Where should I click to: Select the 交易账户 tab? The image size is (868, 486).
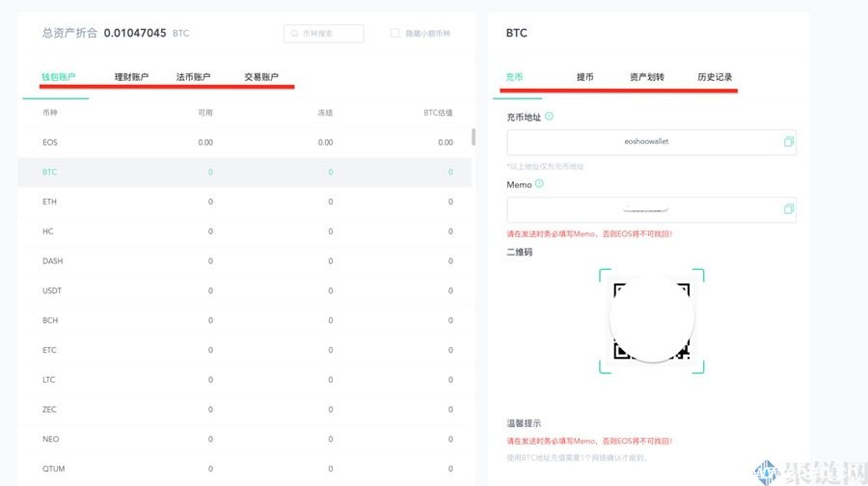(x=261, y=77)
